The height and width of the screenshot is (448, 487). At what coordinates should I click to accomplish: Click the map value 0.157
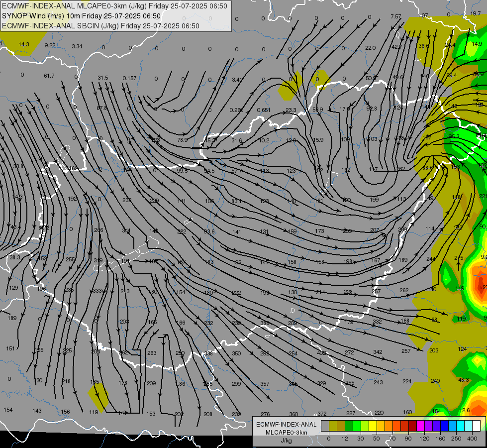point(129,78)
